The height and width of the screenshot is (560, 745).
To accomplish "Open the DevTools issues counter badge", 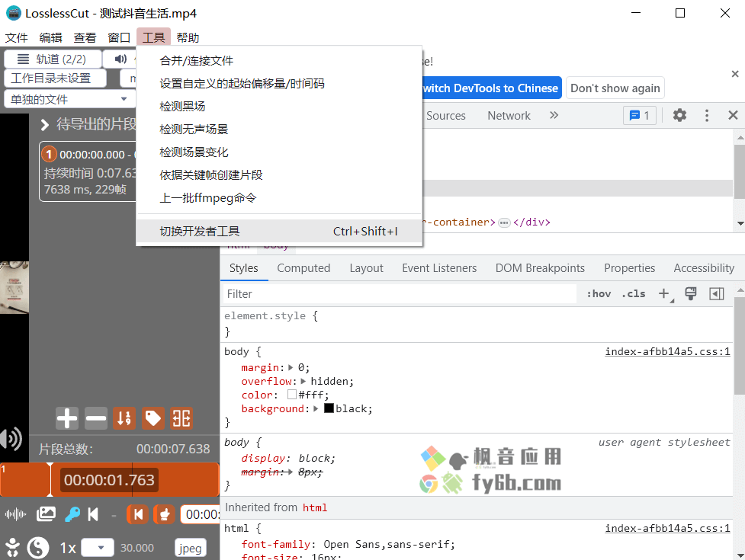I will tap(640, 115).
